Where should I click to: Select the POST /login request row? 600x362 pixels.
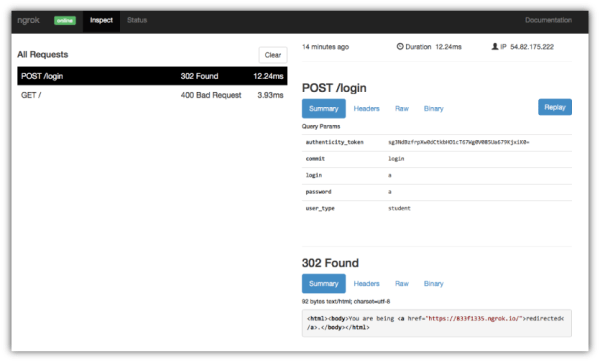pyautogui.click(x=152, y=76)
